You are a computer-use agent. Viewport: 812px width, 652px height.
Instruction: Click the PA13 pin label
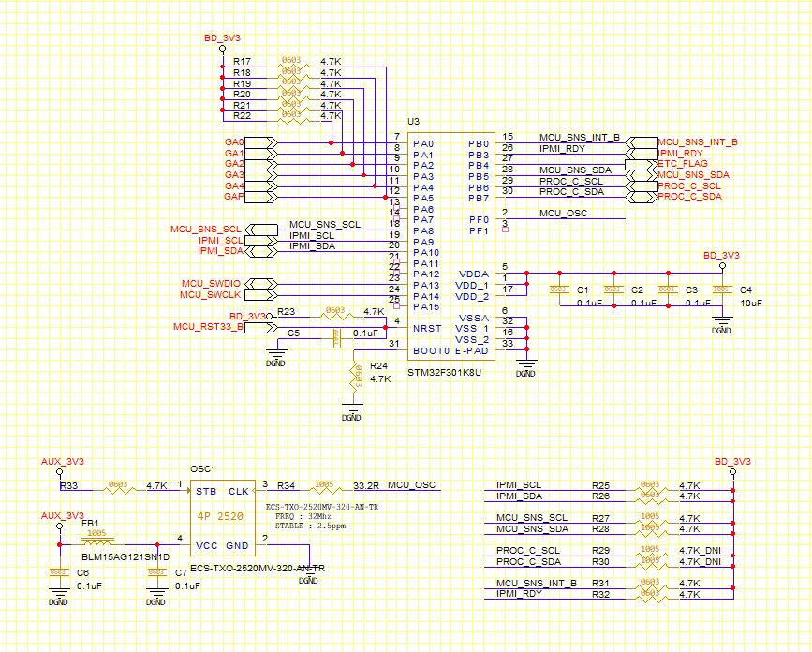tap(426, 286)
